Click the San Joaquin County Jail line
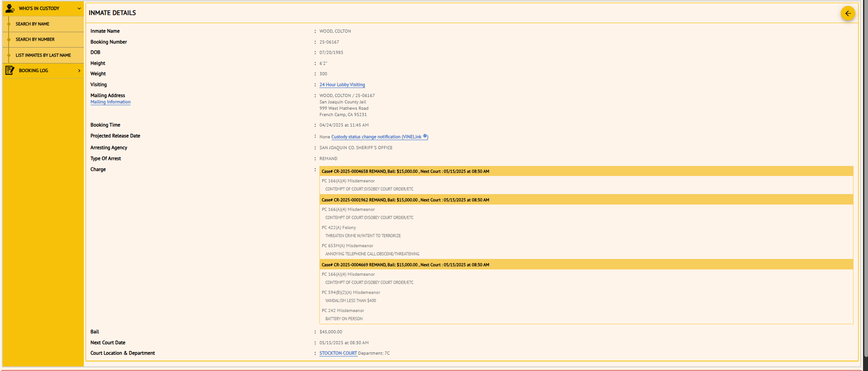The image size is (868, 371). 342,102
